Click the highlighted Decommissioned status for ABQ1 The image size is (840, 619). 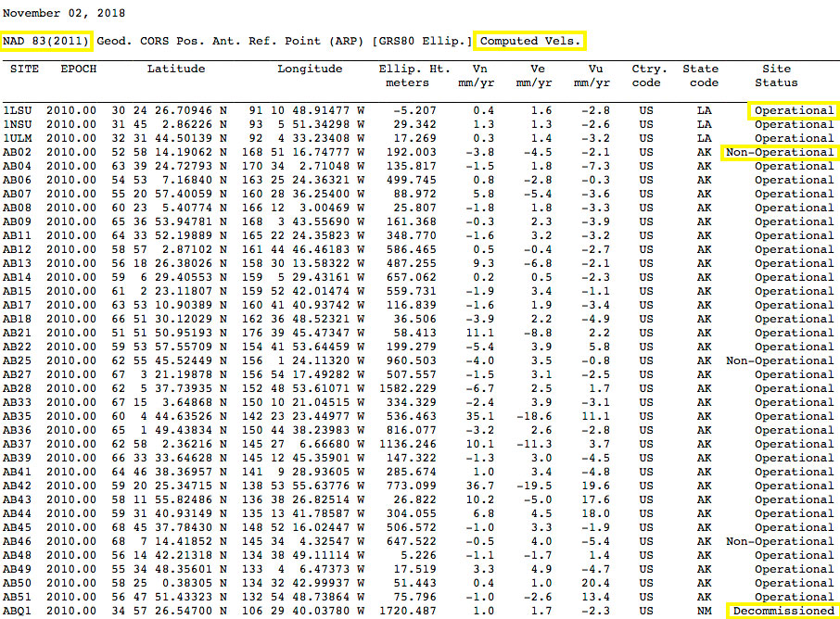coord(783,611)
